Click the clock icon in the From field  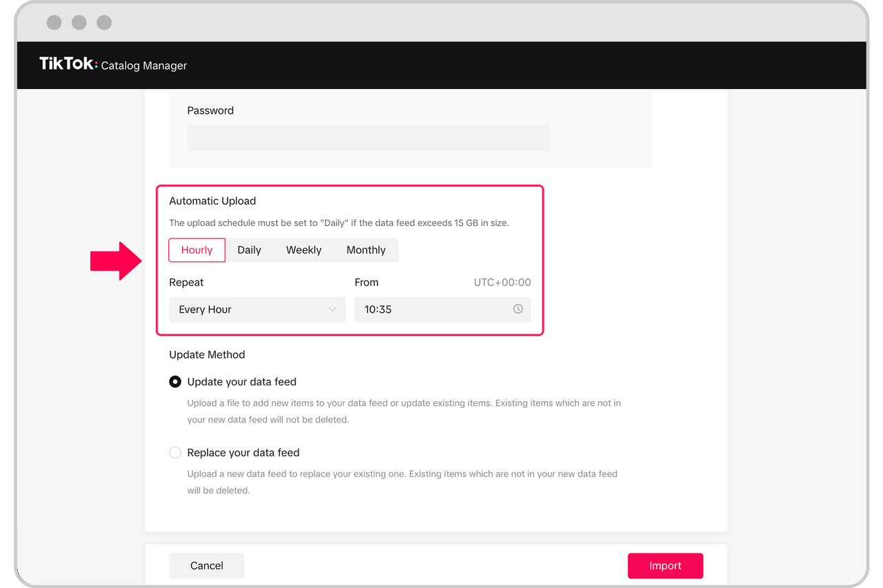pyautogui.click(x=518, y=310)
